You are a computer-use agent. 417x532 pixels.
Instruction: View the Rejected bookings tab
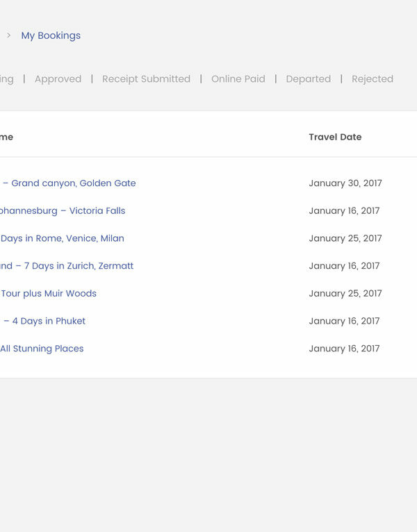(x=372, y=79)
